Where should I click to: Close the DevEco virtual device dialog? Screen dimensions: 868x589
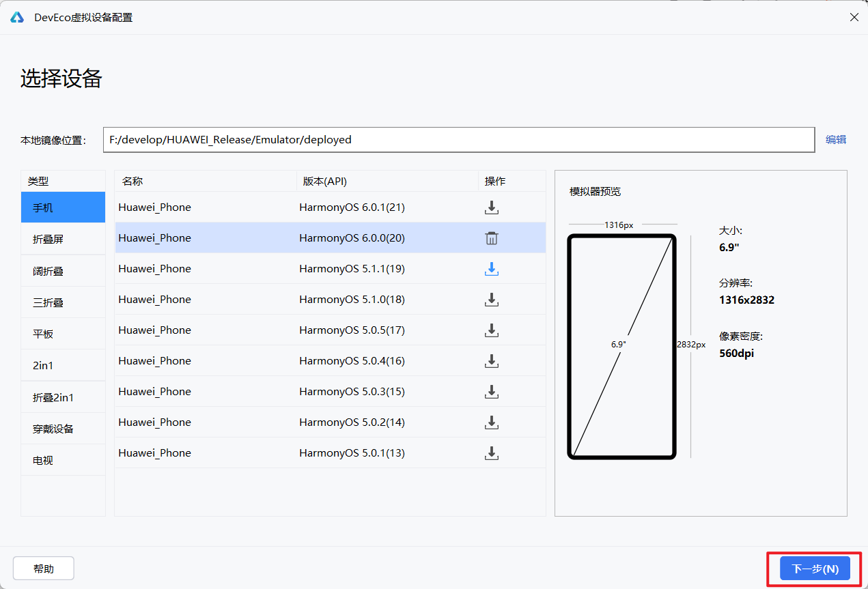tap(854, 17)
